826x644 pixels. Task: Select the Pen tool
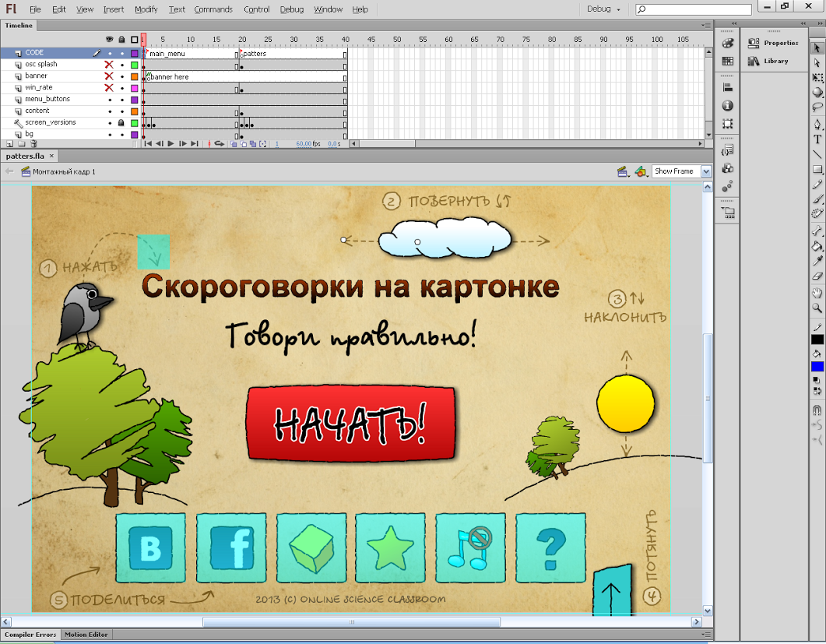coord(817,125)
